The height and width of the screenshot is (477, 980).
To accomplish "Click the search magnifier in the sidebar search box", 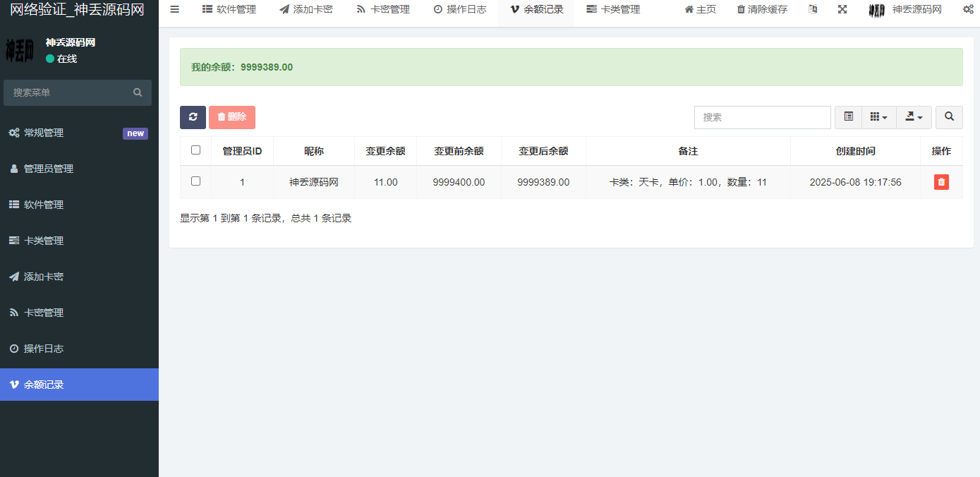I will point(138,92).
